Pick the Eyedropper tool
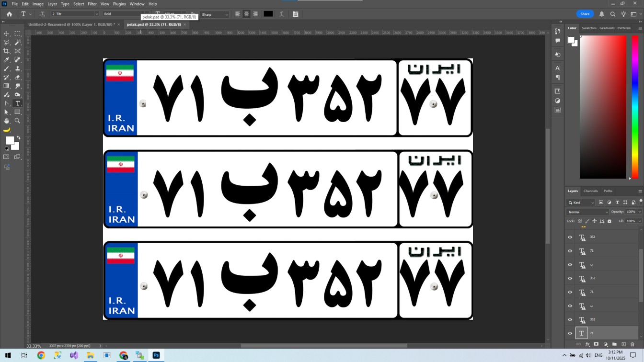 coord(7,60)
